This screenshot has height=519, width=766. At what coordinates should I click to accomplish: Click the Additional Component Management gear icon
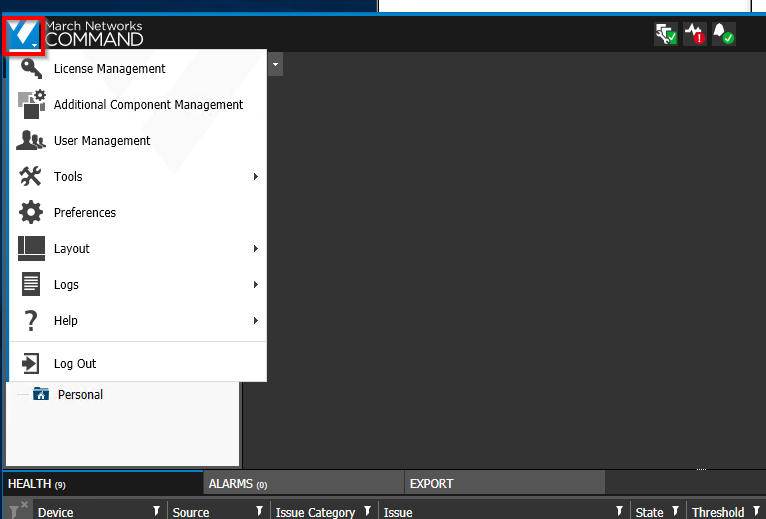point(32,104)
